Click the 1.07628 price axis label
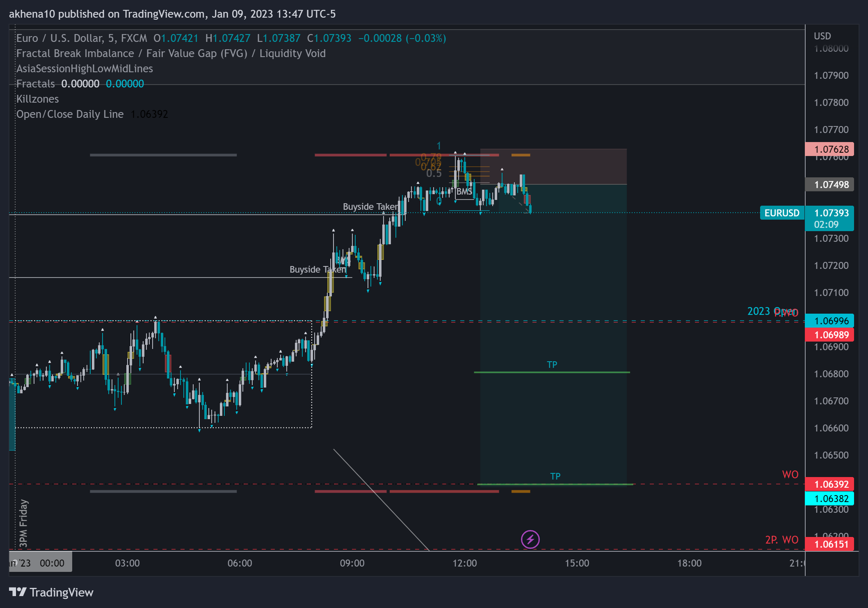 click(x=829, y=149)
